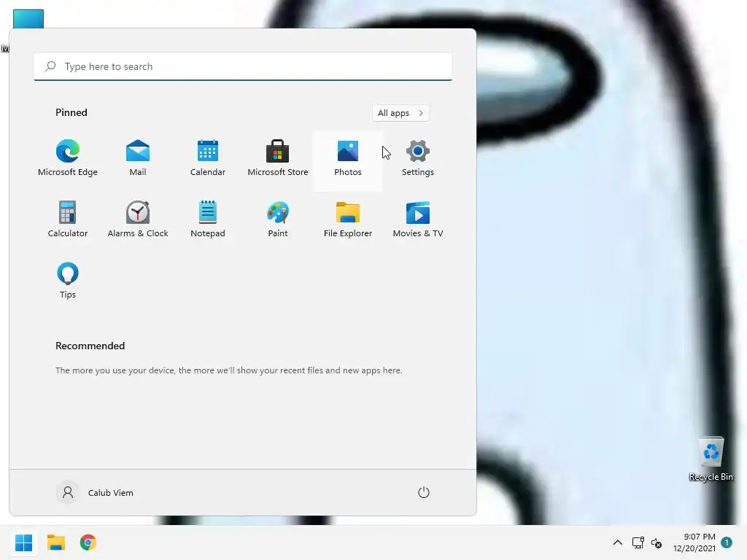Open Alarms & Clock
The height and width of the screenshot is (560, 747).
pyautogui.click(x=138, y=219)
